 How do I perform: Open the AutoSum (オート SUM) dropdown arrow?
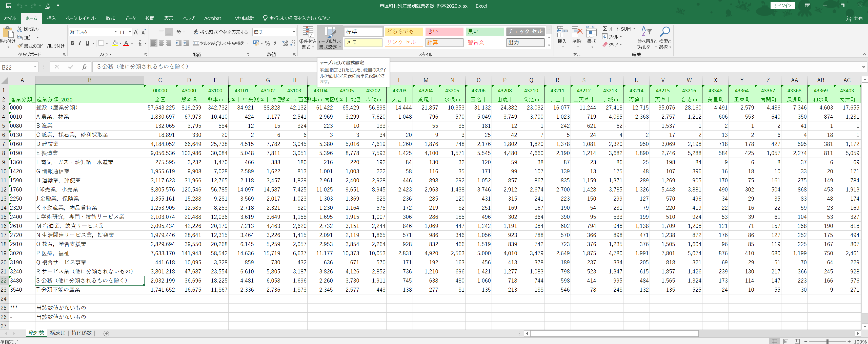(x=635, y=29)
